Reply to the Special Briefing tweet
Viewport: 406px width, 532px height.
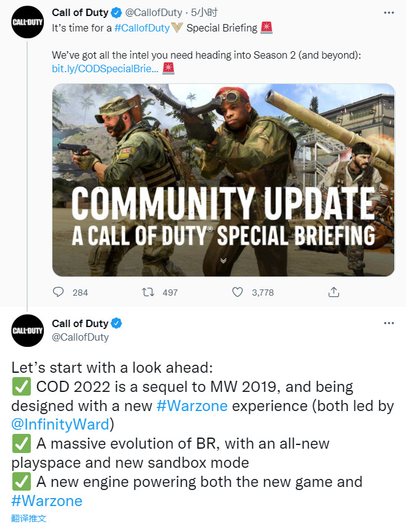59,292
